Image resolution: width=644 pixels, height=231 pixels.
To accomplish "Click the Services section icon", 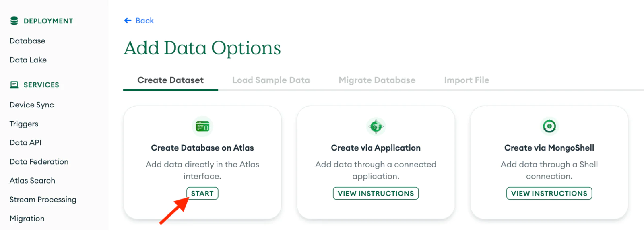I will 14,85.
